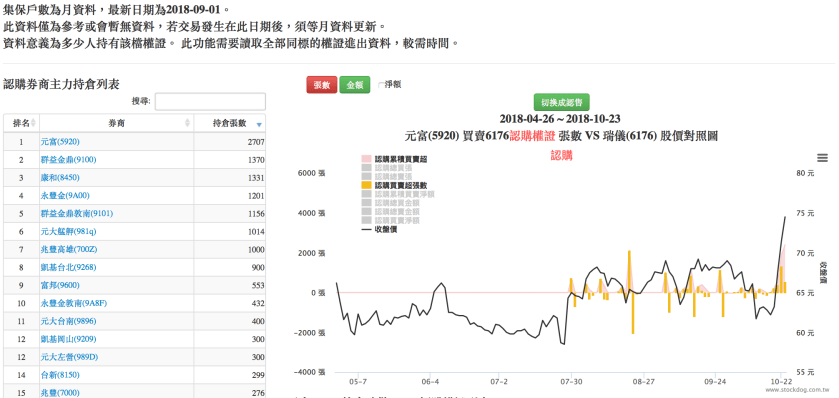
Task: Open broker link 康和(8450)
Action: click(60, 178)
